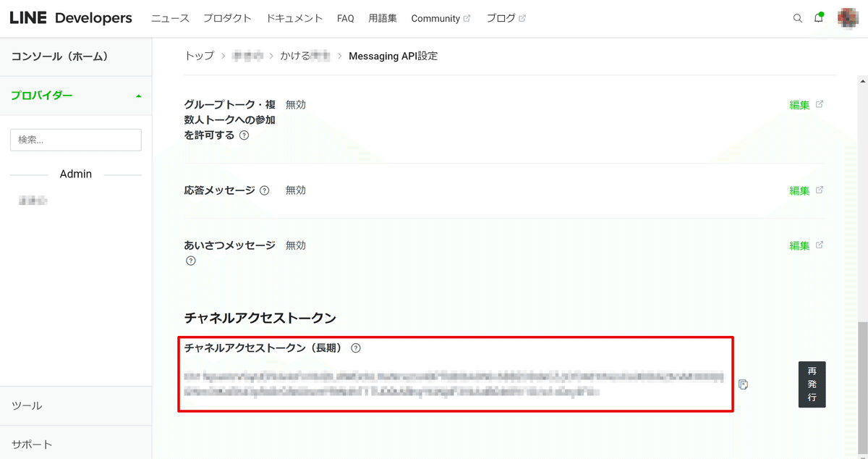Show help for あいさつメッセージ

[x=191, y=261]
